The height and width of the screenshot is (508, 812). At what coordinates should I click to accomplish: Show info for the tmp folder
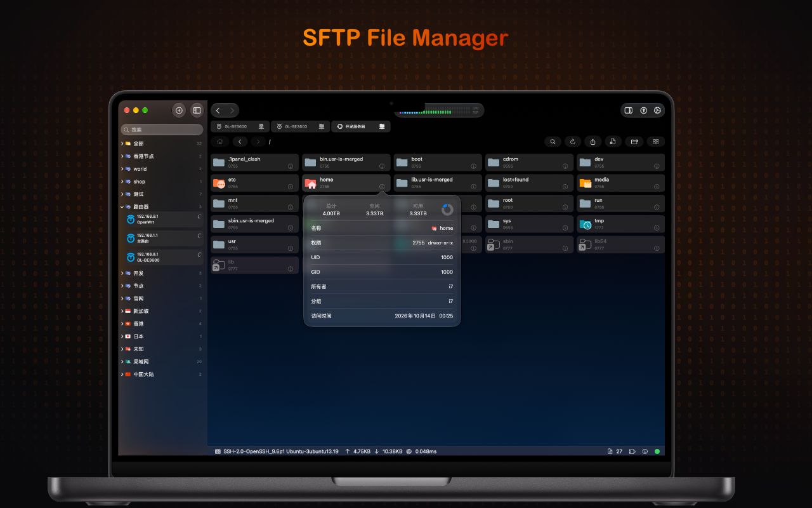tap(657, 227)
